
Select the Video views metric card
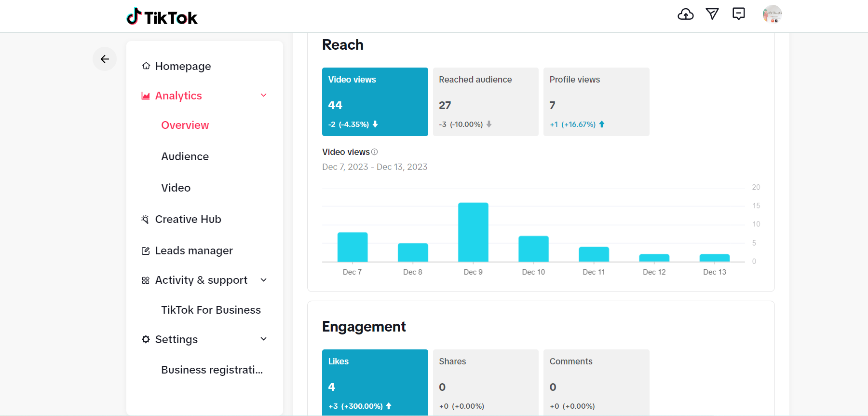click(x=375, y=102)
